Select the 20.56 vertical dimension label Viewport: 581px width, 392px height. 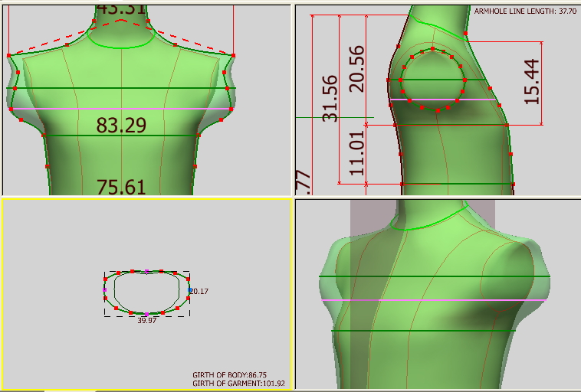(x=357, y=69)
